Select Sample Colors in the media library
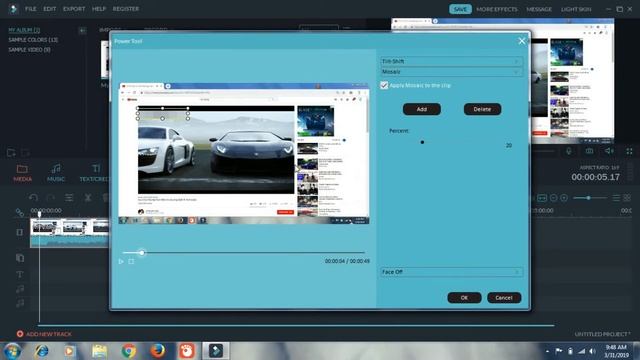Screen dimensions: 640x360 point(33,40)
